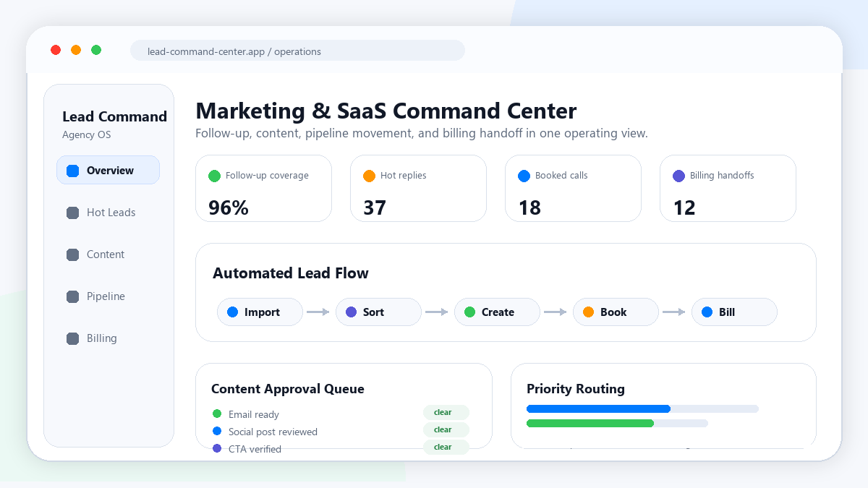
Task: Click the Priority Routing heading
Action: (x=576, y=389)
